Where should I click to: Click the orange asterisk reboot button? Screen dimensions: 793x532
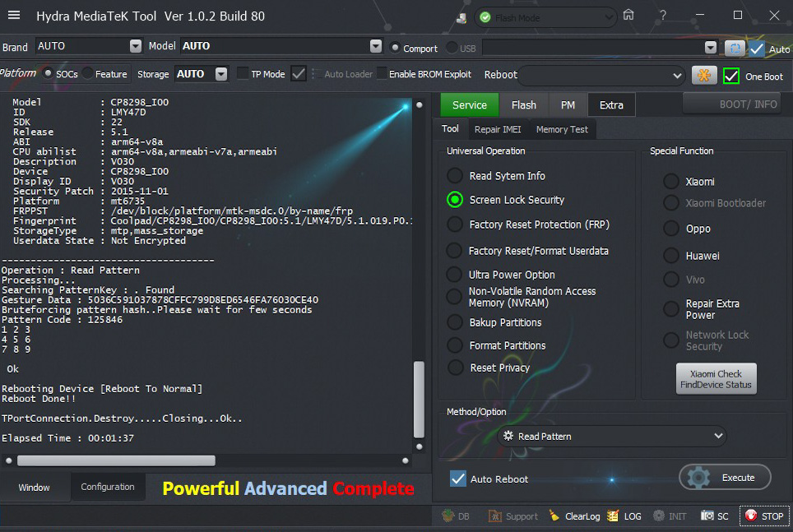pyautogui.click(x=704, y=76)
